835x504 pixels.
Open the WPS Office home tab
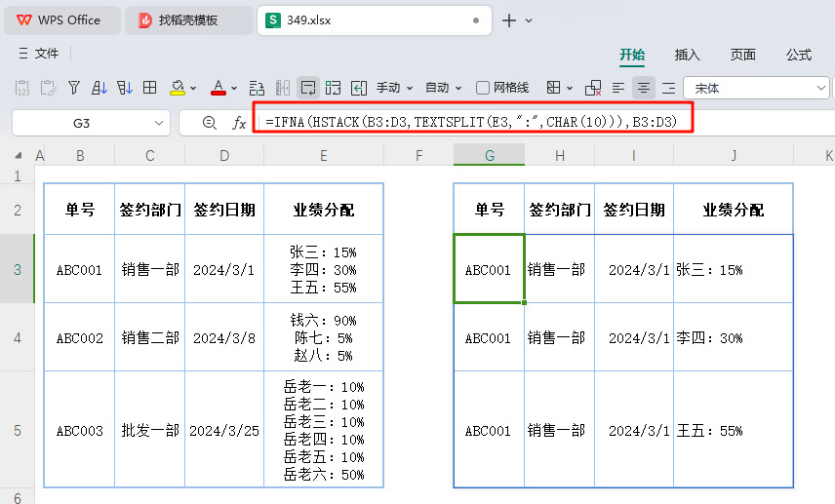(x=62, y=20)
